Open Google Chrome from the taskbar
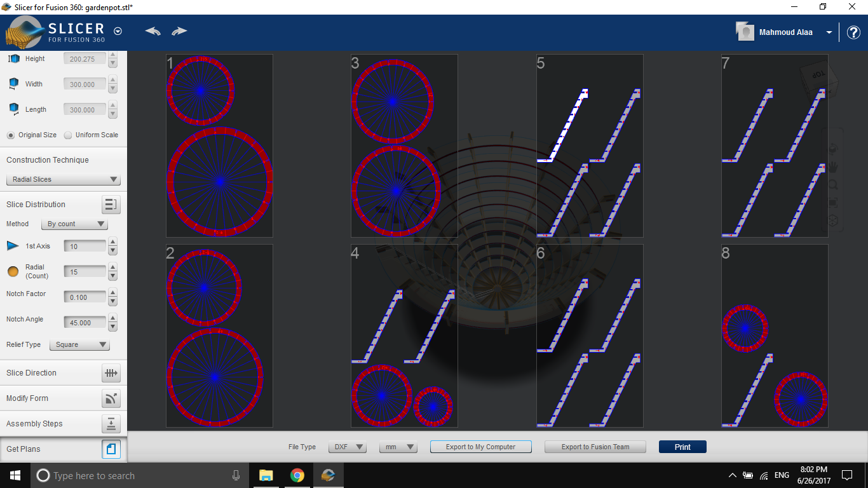868x488 pixels. click(297, 475)
